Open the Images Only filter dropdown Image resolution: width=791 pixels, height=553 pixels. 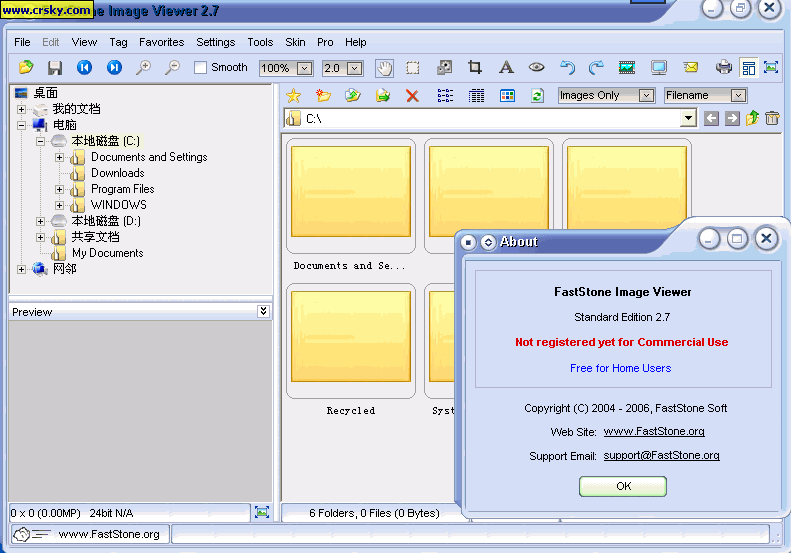coord(641,96)
